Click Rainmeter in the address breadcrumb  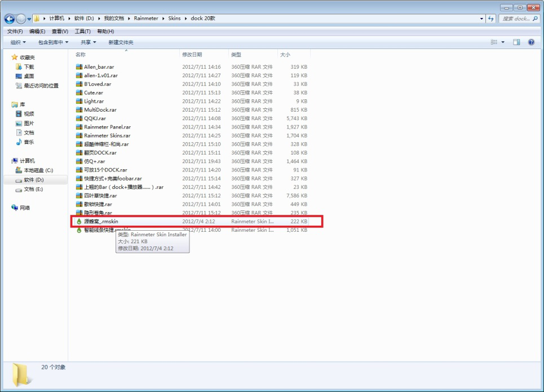[145, 19]
